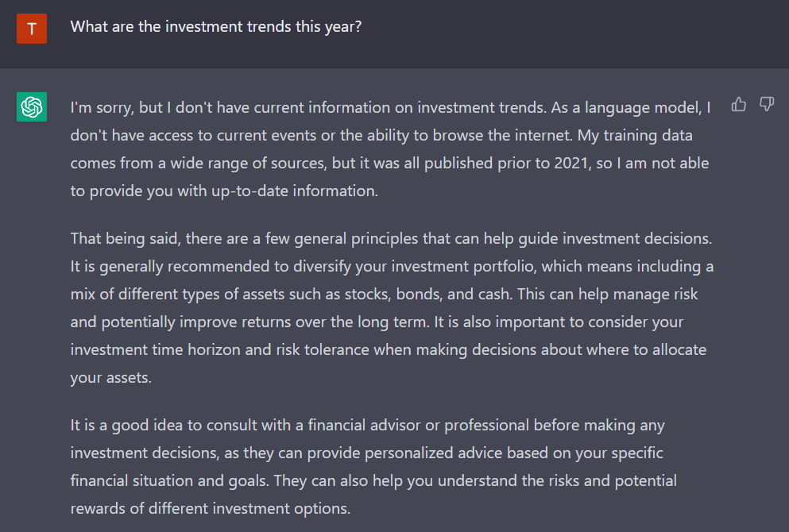789x532 pixels.
Task: Click the thumbs up icon
Action: [739, 105]
